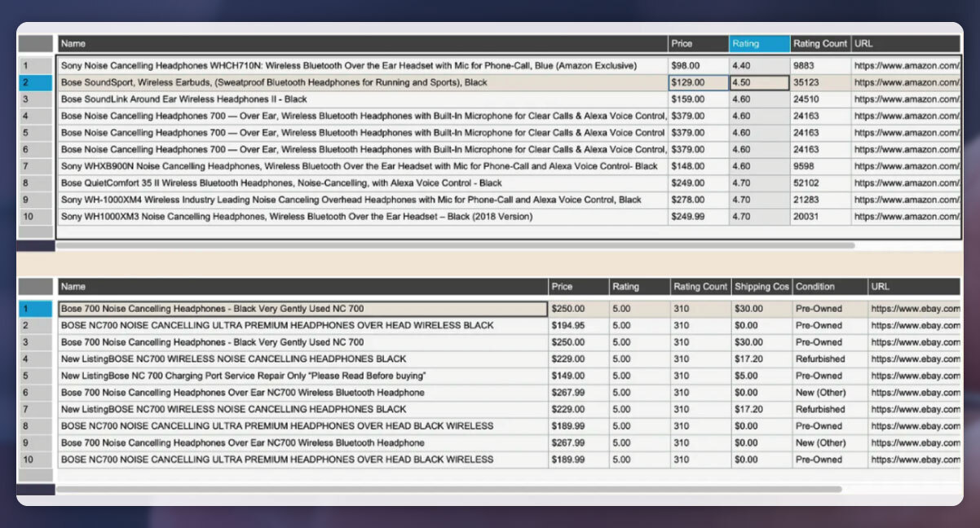Click Price header in eBay table
Image resolution: width=980 pixels, height=528 pixels.
[579, 287]
